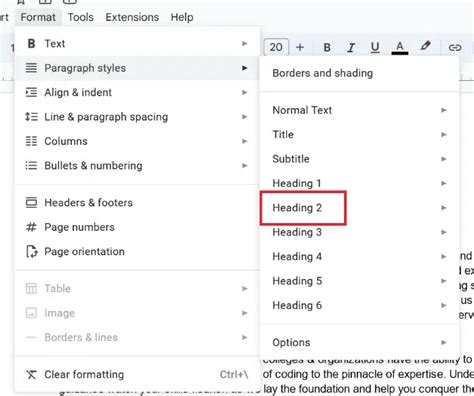Expand the arrow beside Options
This screenshot has height=396, width=474.
[444, 342]
